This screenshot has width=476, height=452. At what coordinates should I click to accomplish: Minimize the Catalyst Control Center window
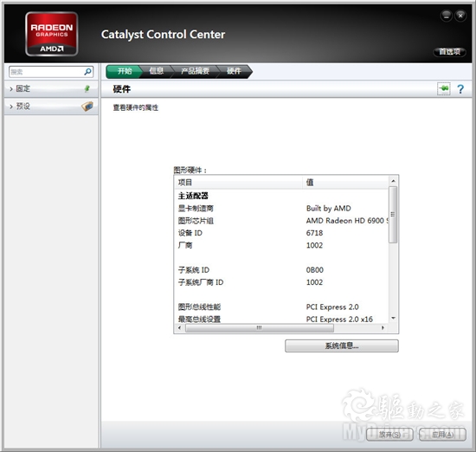coord(447,16)
